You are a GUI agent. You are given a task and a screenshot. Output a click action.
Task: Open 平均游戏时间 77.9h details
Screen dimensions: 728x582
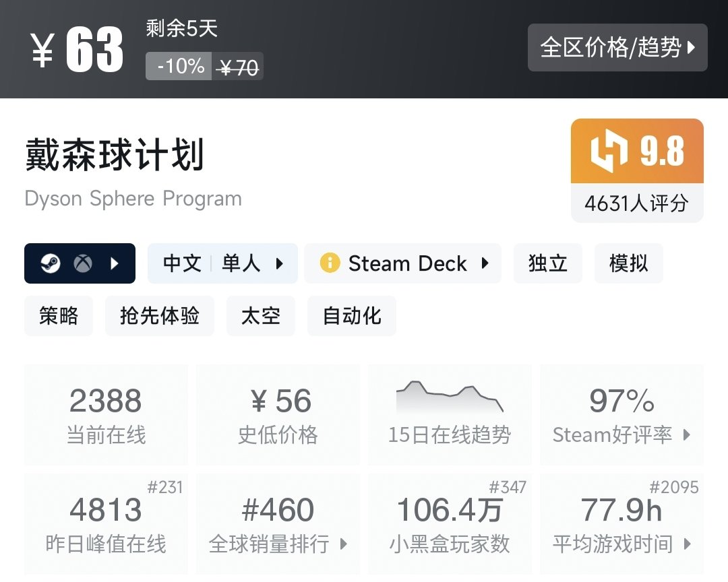(621, 524)
